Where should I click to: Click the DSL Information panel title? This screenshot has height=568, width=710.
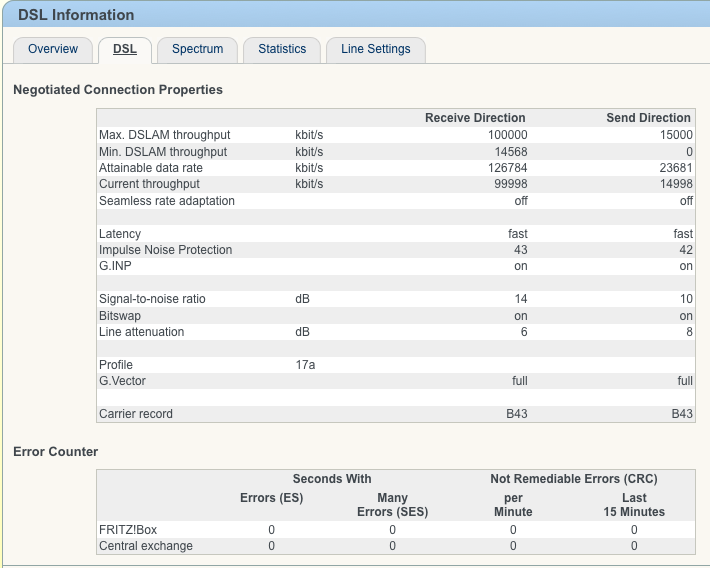(x=76, y=15)
